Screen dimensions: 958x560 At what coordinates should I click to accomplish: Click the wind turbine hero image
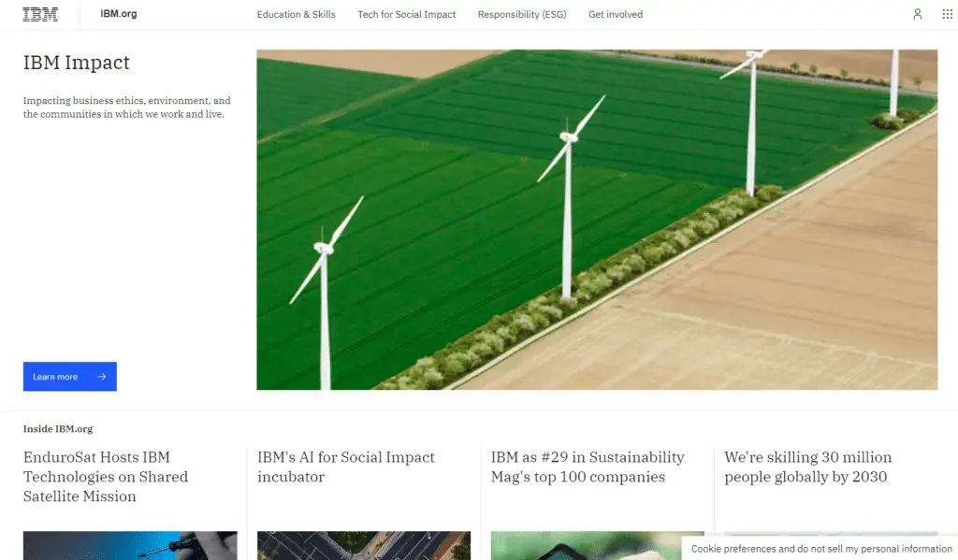point(597,220)
